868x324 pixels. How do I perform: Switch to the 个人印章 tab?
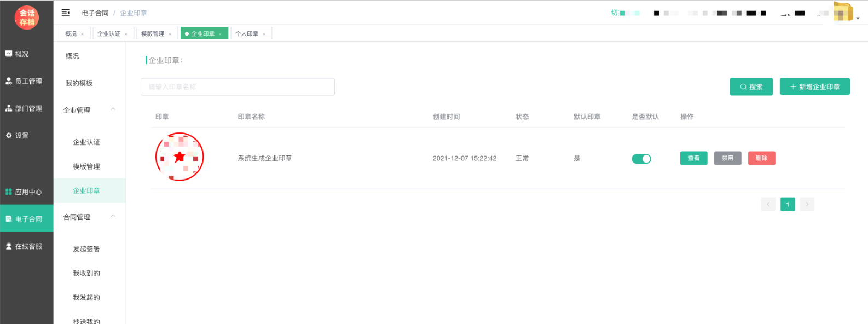coord(247,34)
